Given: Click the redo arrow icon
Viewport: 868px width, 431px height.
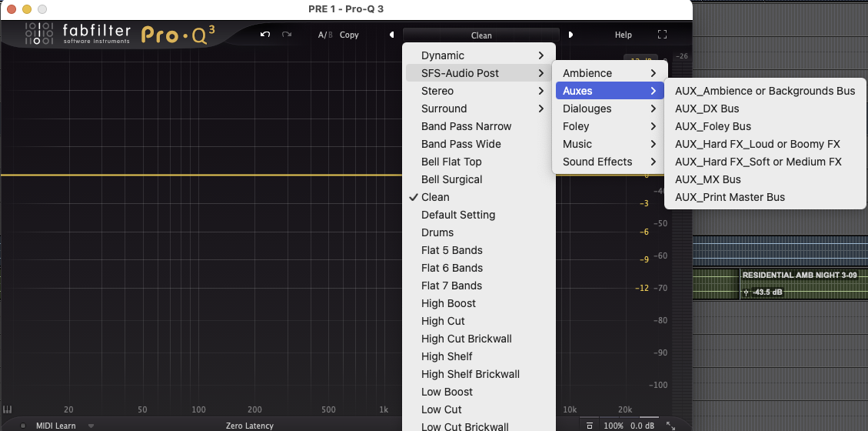Looking at the screenshot, I should click(287, 35).
